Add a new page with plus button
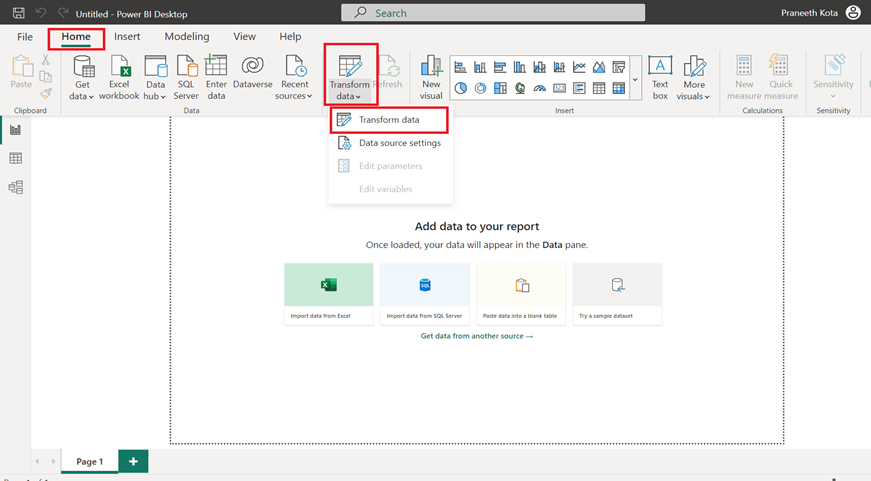The width and height of the screenshot is (871, 481). [133, 461]
